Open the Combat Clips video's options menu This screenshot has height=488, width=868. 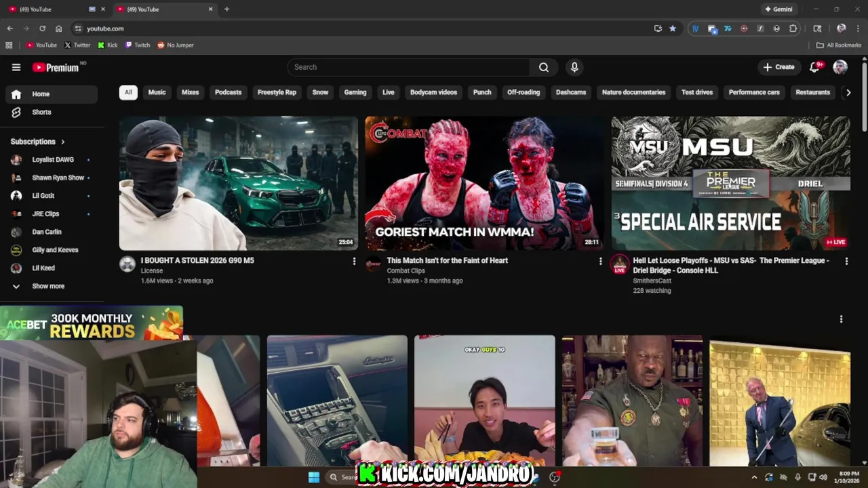point(600,261)
